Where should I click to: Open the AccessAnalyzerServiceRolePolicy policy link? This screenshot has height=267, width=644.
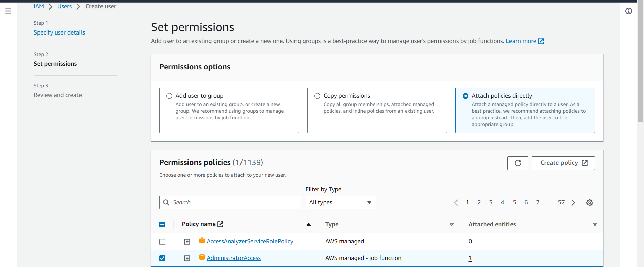click(x=250, y=241)
